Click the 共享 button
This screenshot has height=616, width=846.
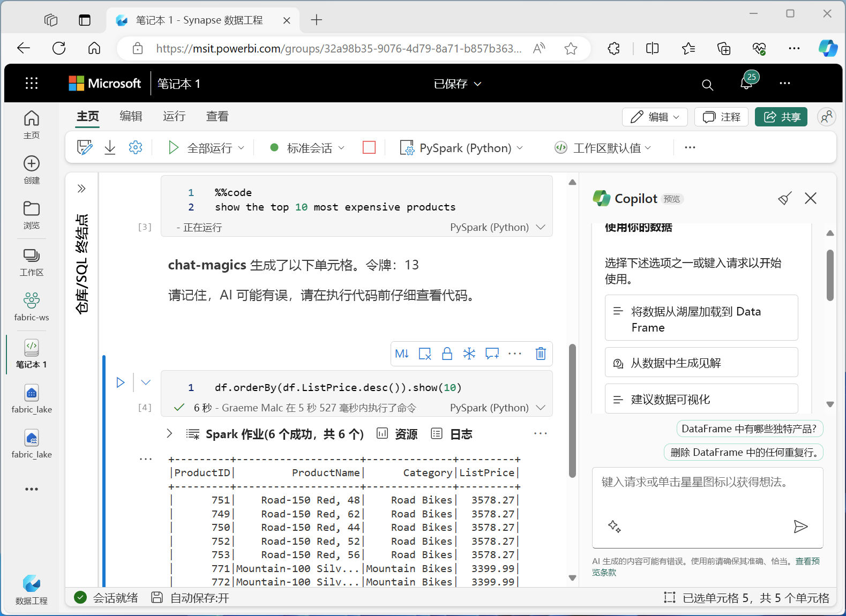[781, 117]
